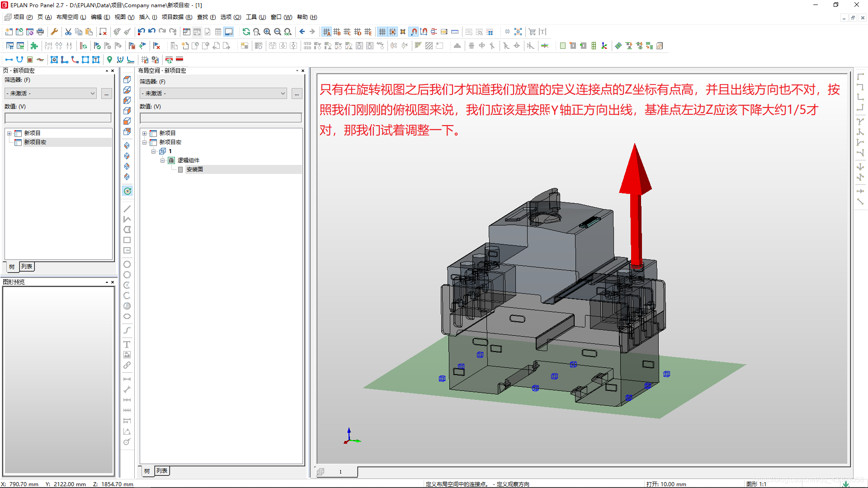Toggle the grid display on
Viewport: 868px width, 488px height.
click(382, 32)
